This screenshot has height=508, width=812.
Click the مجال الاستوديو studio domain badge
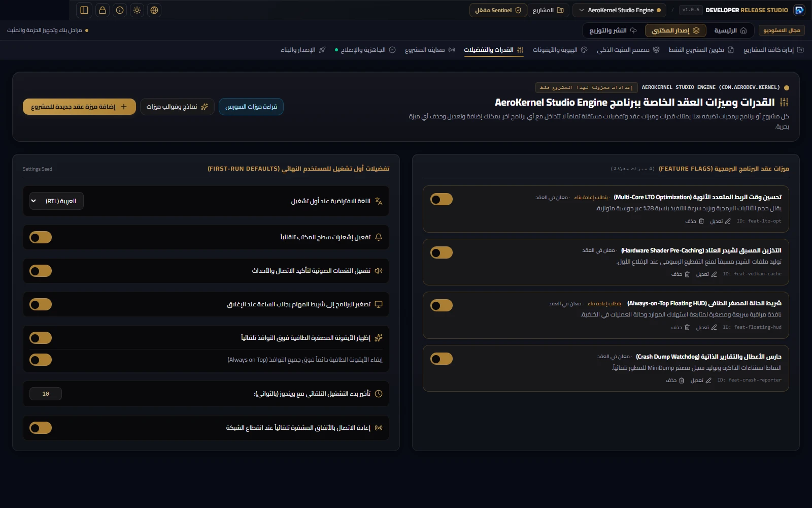[782, 30]
